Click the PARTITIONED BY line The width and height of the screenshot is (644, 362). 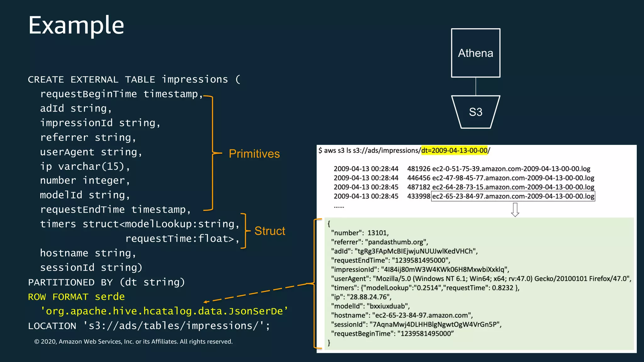click(x=106, y=282)
